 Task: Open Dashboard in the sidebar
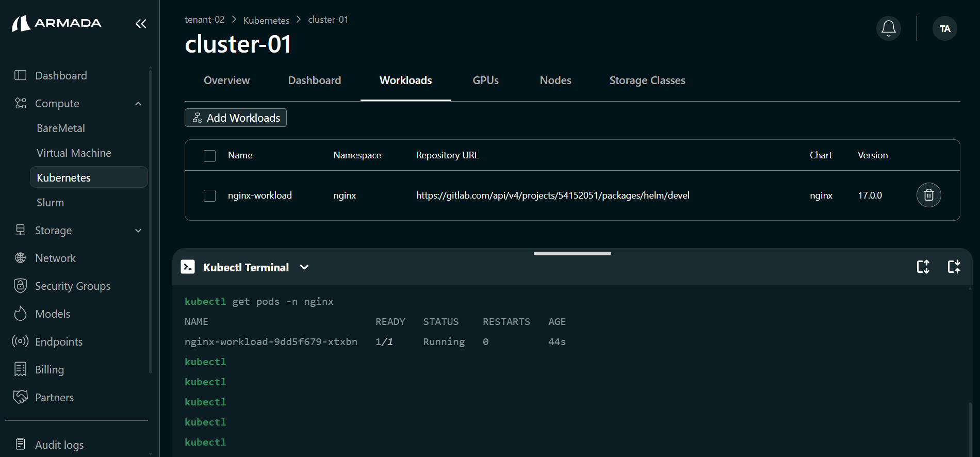(x=61, y=75)
